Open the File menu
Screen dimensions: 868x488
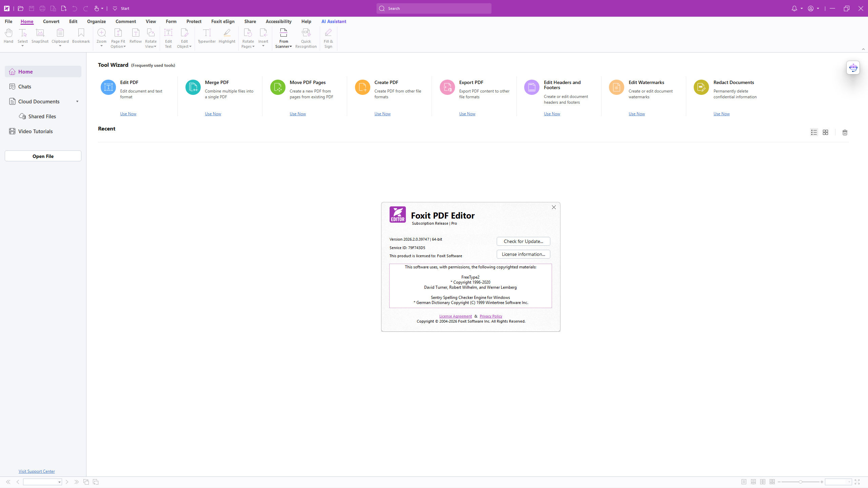pyautogui.click(x=8, y=21)
